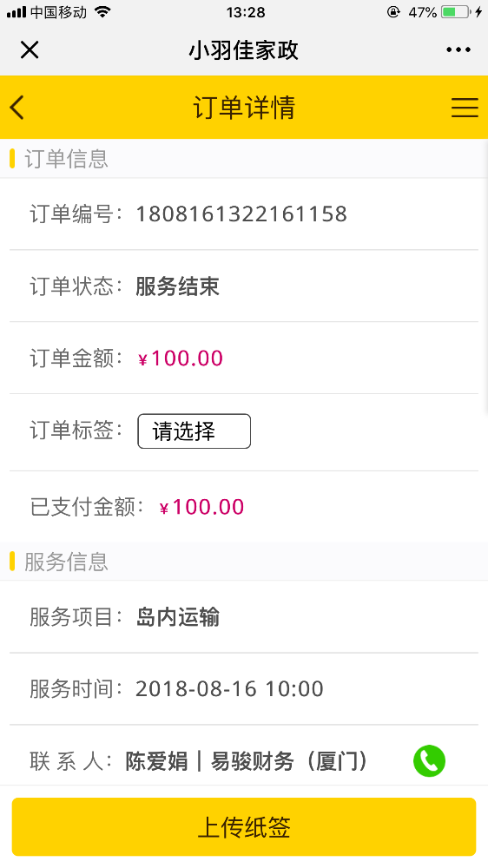Image resolution: width=488 pixels, height=868 pixels.
Task: Tap contact name 陈爱娟｜易骏财务（厦门）
Action: point(247,762)
